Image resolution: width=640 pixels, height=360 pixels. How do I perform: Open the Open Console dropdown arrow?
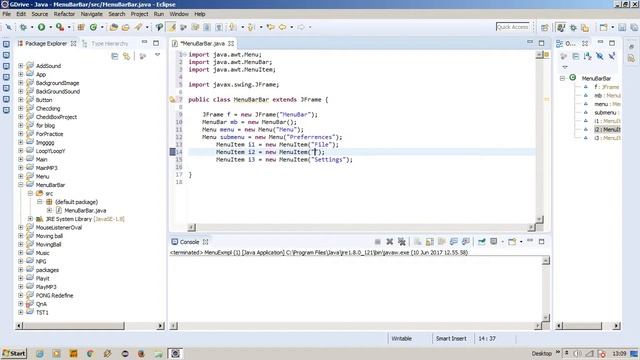click(x=521, y=242)
